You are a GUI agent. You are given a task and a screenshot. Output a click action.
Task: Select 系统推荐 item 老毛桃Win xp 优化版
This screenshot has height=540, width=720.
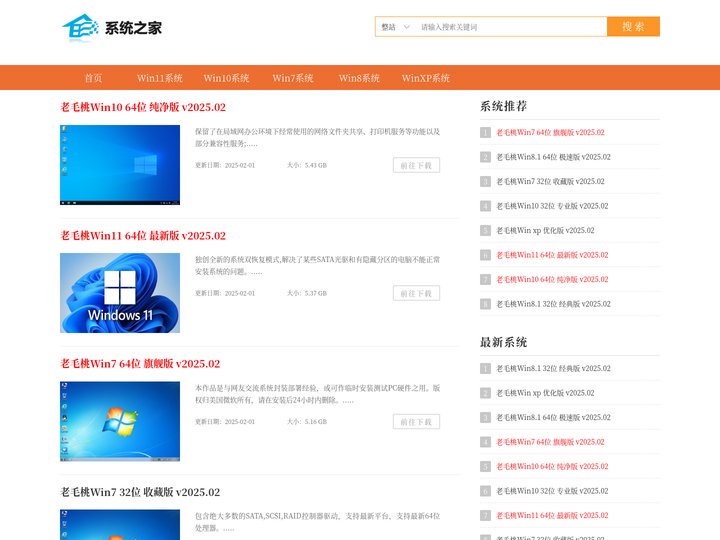(545, 230)
